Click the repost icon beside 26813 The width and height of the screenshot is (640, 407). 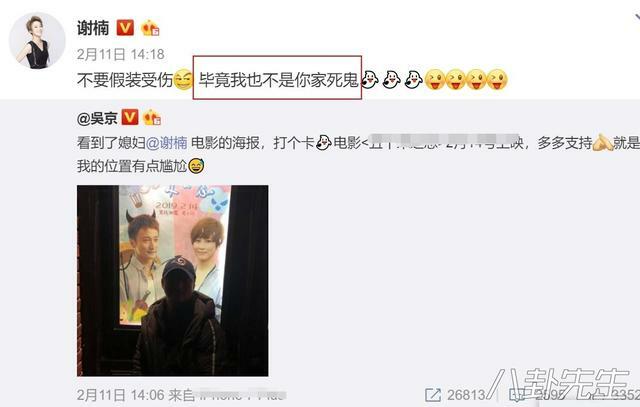[433, 395]
